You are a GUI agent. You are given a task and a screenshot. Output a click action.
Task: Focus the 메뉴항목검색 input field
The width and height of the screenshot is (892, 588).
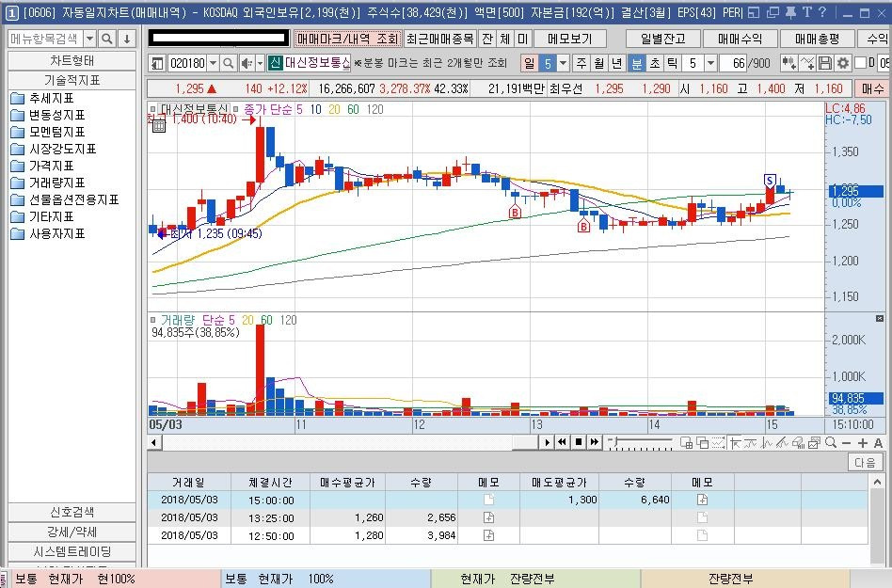pyautogui.click(x=45, y=39)
